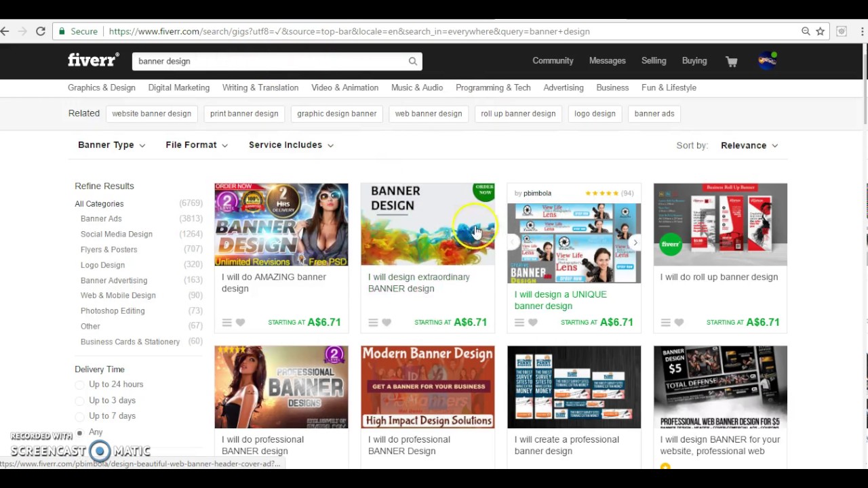The height and width of the screenshot is (488, 868).
Task: Filter by Photoshop Editing category
Action: click(x=113, y=311)
